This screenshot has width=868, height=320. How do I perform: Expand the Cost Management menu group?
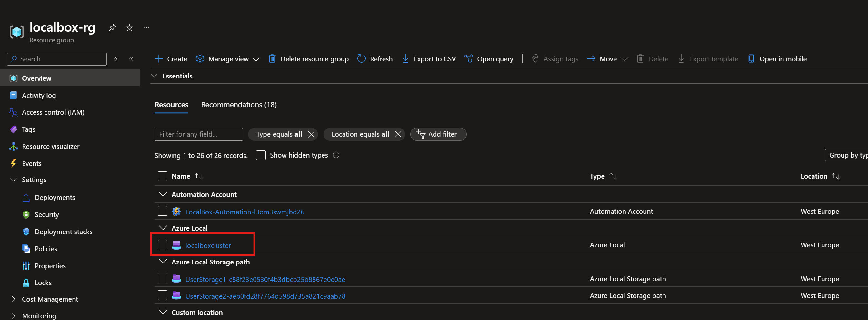point(14,299)
